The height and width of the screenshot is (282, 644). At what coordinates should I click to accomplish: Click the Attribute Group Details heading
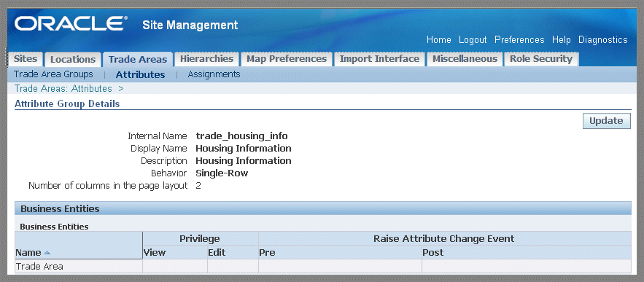67,104
